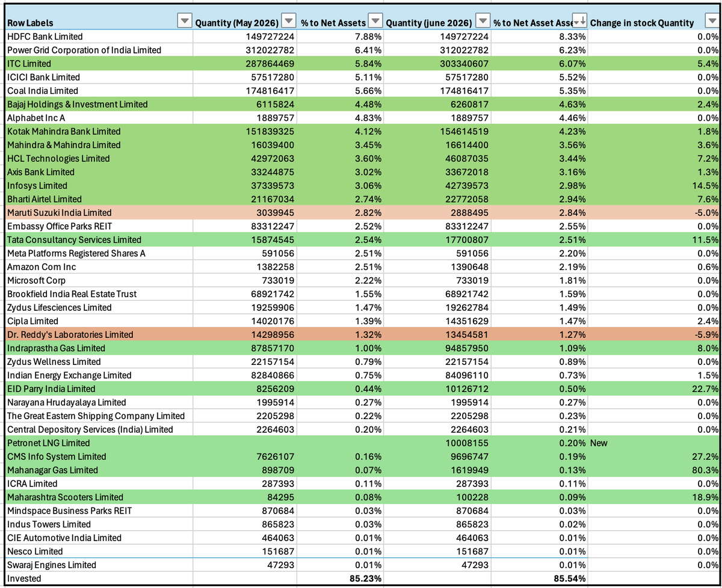Select the Petronet LNG Limited cell

click(x=98, y=443)
